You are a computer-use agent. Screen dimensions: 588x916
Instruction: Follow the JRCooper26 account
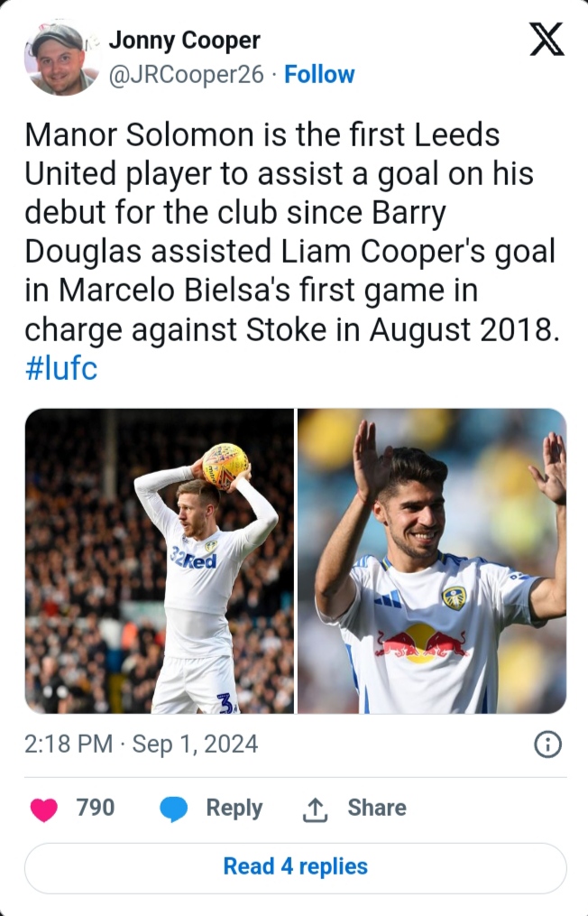click(319, 74)
